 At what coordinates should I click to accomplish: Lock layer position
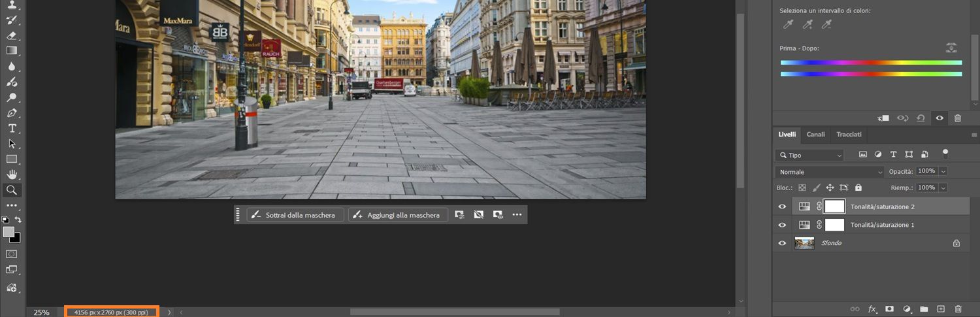[x=830, y=188]
